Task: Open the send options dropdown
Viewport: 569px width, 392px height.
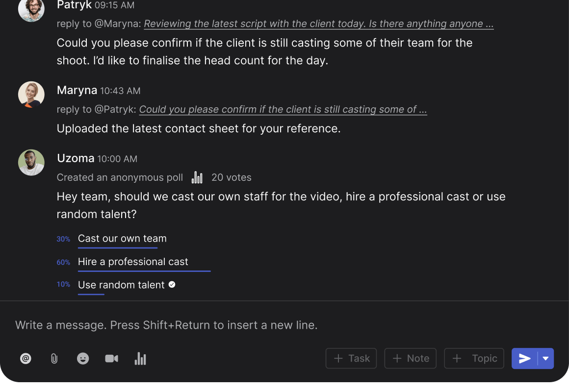Action: pos(544,358)
